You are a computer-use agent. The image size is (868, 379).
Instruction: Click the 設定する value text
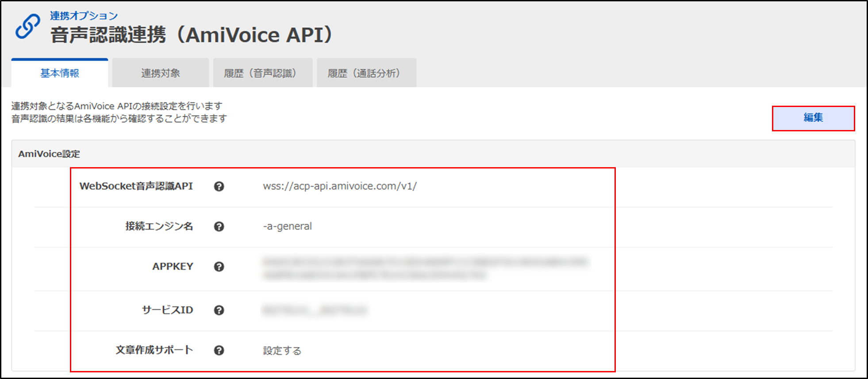(282, 351)
